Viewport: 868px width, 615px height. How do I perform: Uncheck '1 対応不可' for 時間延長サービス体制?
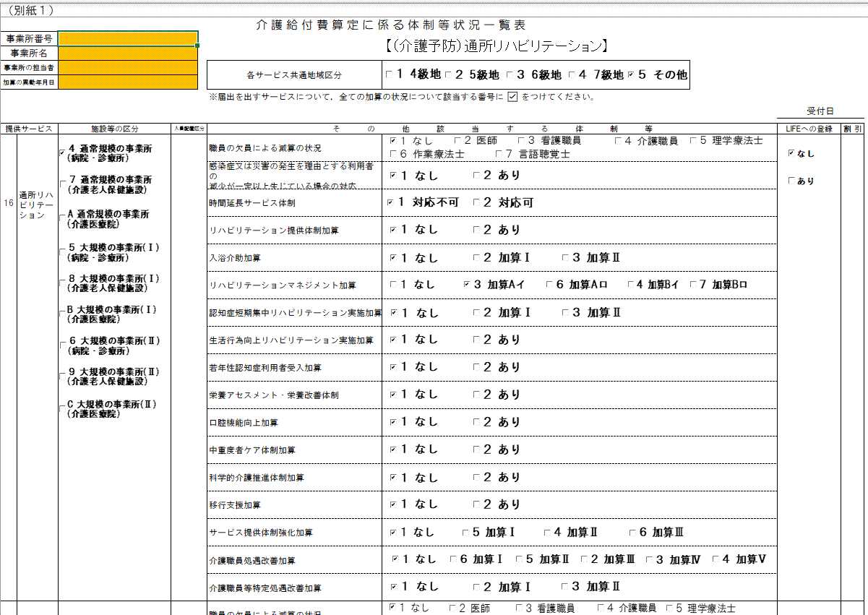coord(391,202)
